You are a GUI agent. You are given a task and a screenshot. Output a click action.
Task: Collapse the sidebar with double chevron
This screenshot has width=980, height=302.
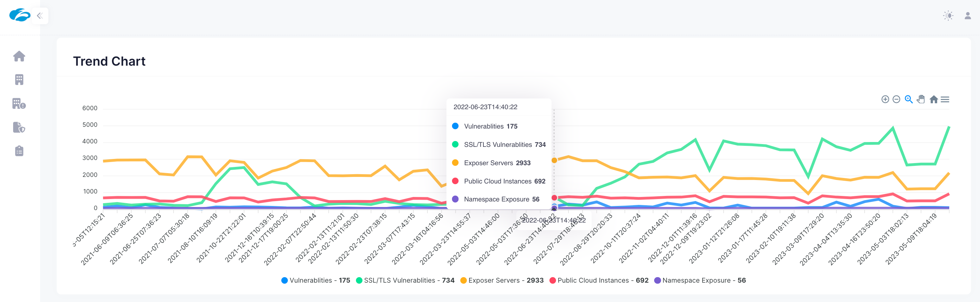coord(39,16)
